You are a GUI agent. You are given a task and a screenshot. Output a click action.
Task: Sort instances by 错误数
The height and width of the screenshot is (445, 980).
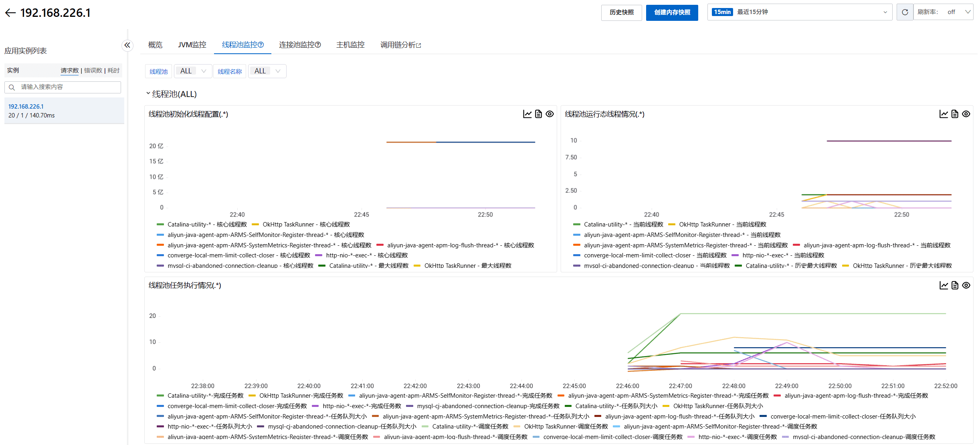tap(93, 71)
